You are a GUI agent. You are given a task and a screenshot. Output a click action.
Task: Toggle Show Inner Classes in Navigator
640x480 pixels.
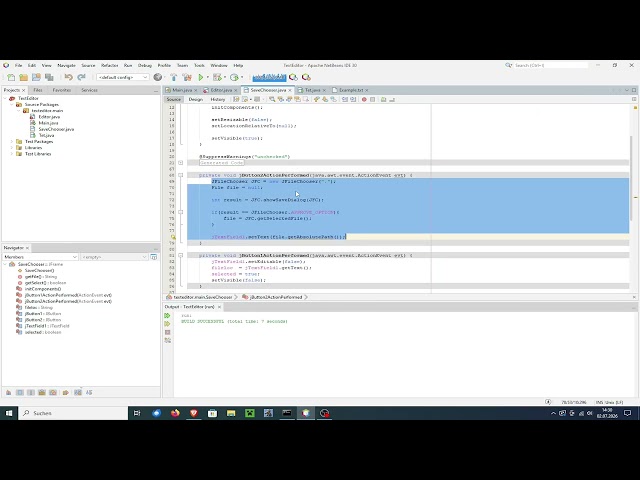53,392
